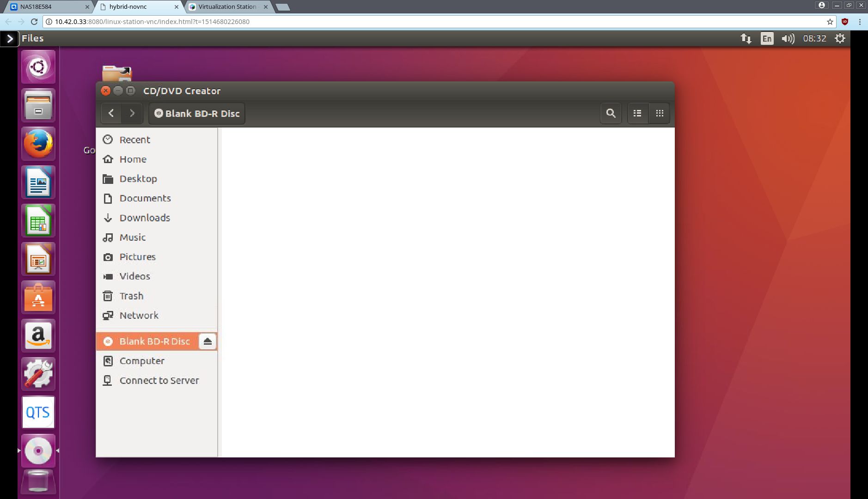The height and width of the screenshot is (499, 868).
Task: Open the network indicator in top panel
Action: pyautogui.click(x=746, y=38)
